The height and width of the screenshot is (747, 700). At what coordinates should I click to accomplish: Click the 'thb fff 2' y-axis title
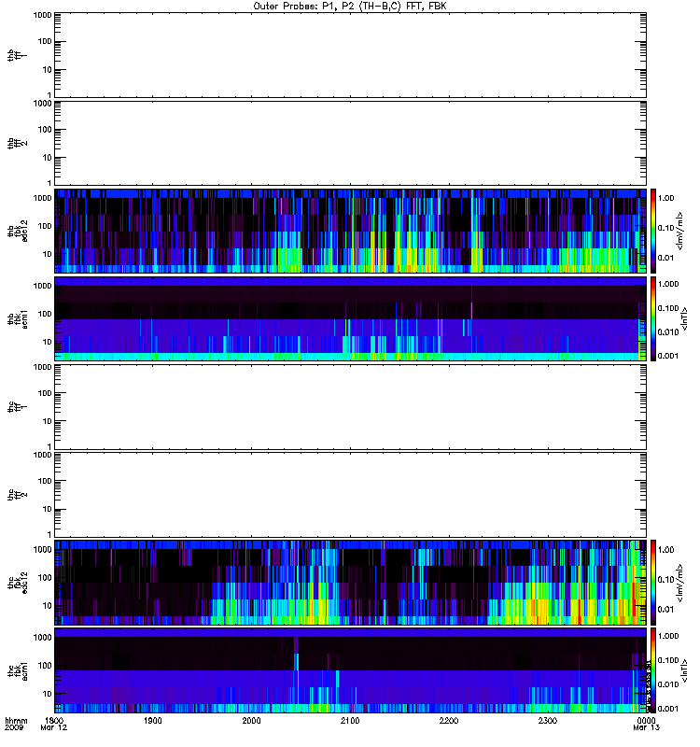pyautogui.click(x=18, y=144)
